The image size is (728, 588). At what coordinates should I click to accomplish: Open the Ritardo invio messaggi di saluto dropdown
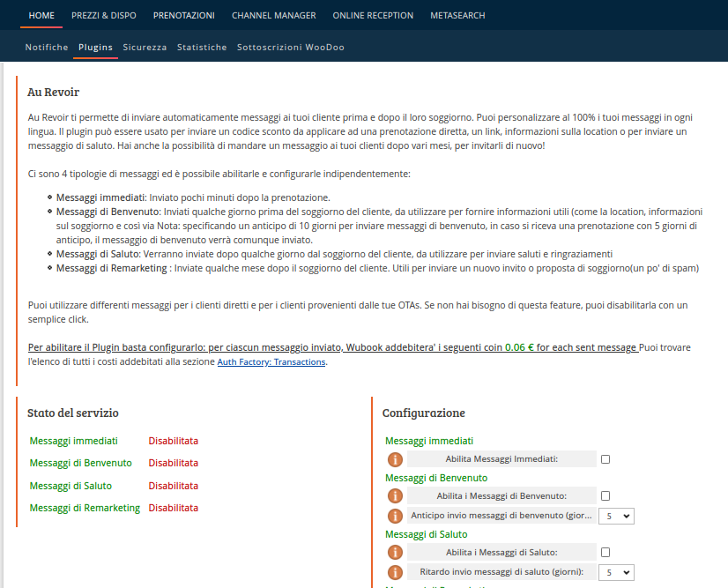617,572
